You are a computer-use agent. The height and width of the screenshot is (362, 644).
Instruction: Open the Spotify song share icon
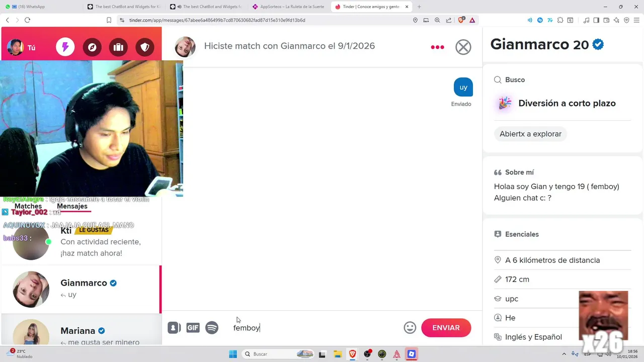(212, 328)
